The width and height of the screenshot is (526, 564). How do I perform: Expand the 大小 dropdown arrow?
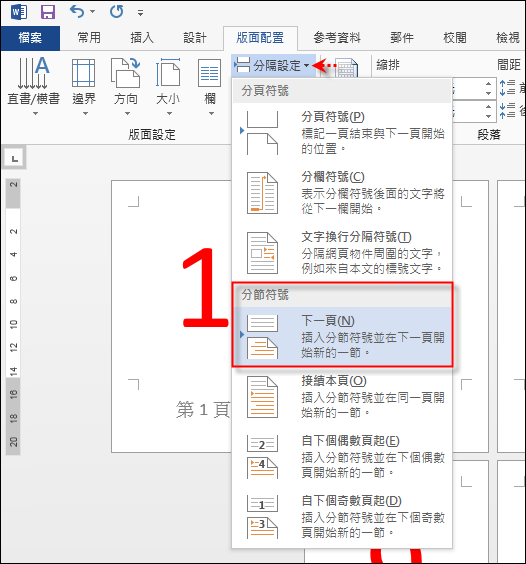click(169, 114)
